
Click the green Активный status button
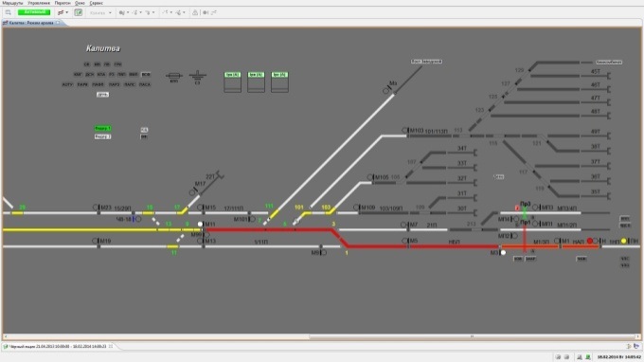pos(34,12)
